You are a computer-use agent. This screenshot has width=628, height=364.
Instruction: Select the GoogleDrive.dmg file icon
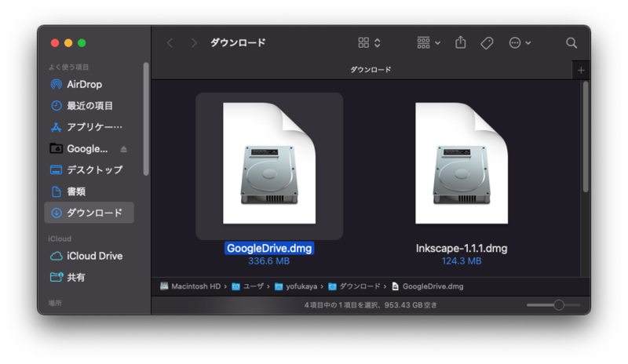pos(269,163)
